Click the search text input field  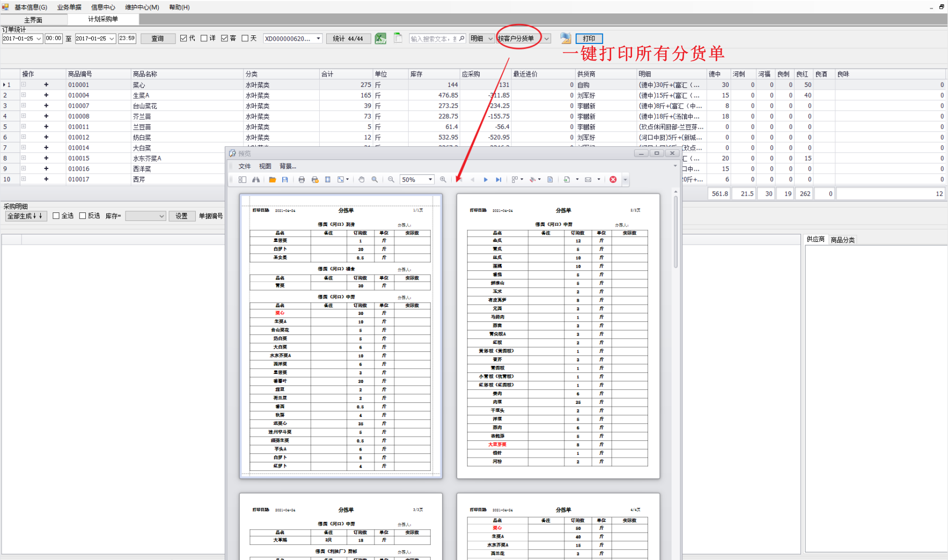(433, 39)
